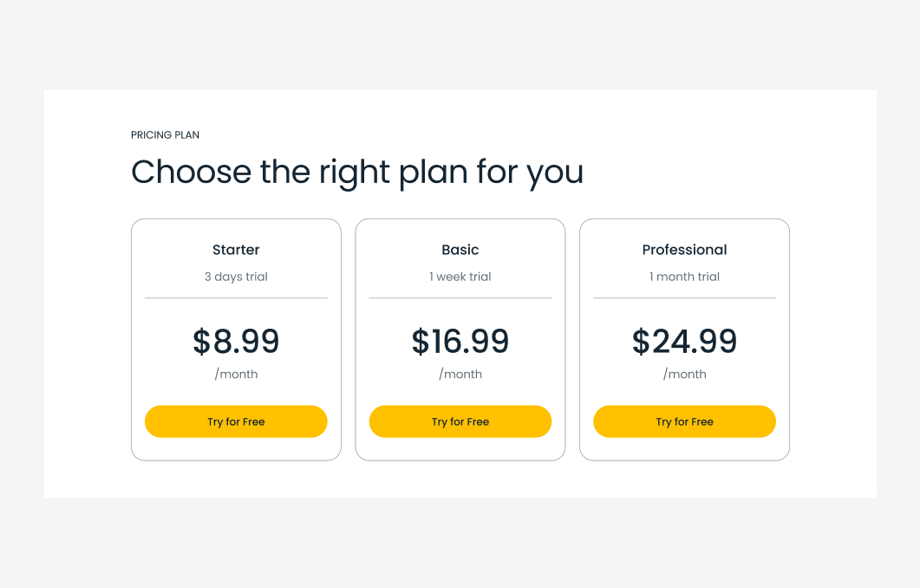The image size is (920, 588).
Task: Click Try for Free under the Professional plan
Action: pos(685,421)
